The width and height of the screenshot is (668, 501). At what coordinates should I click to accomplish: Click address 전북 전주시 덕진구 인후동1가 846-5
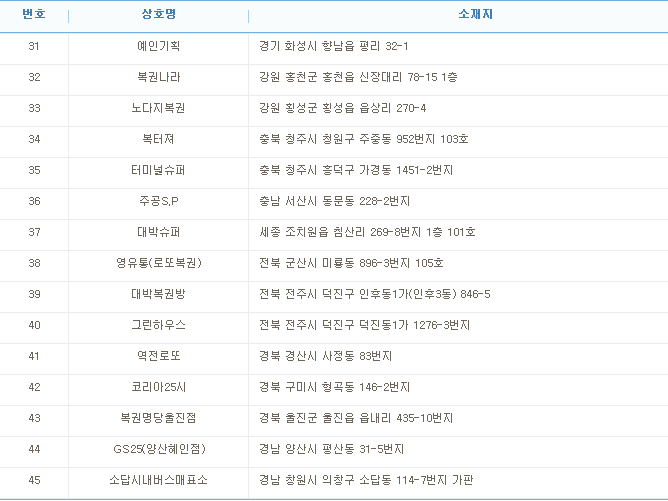coord(375,294)
